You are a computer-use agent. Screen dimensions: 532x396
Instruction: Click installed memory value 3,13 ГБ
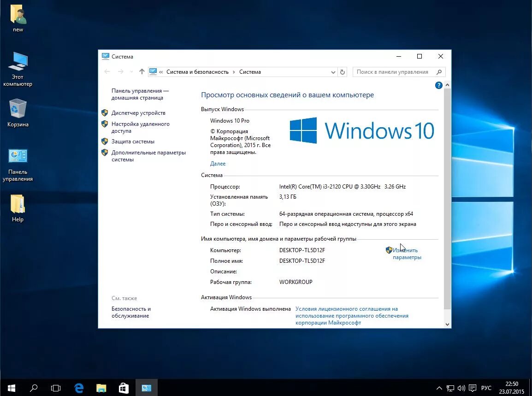point(288,197)
